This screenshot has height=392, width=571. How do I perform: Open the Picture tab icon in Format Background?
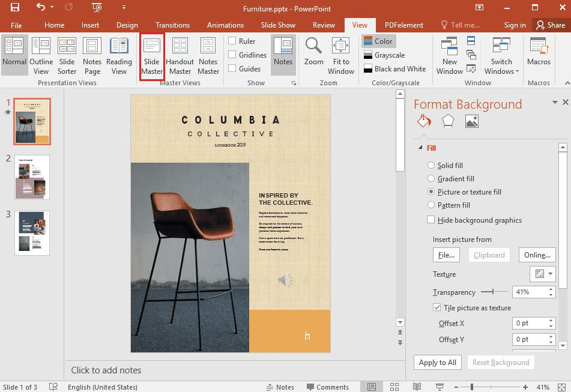coord(472,121)
